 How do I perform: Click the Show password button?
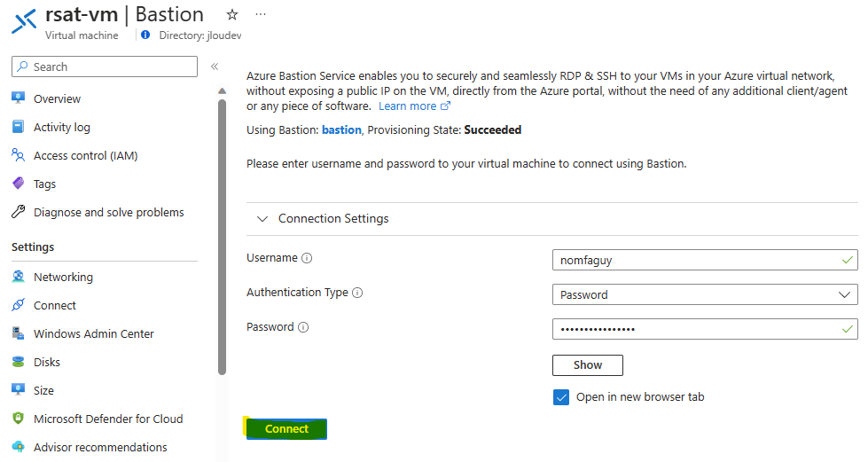(x=587, y=365)
